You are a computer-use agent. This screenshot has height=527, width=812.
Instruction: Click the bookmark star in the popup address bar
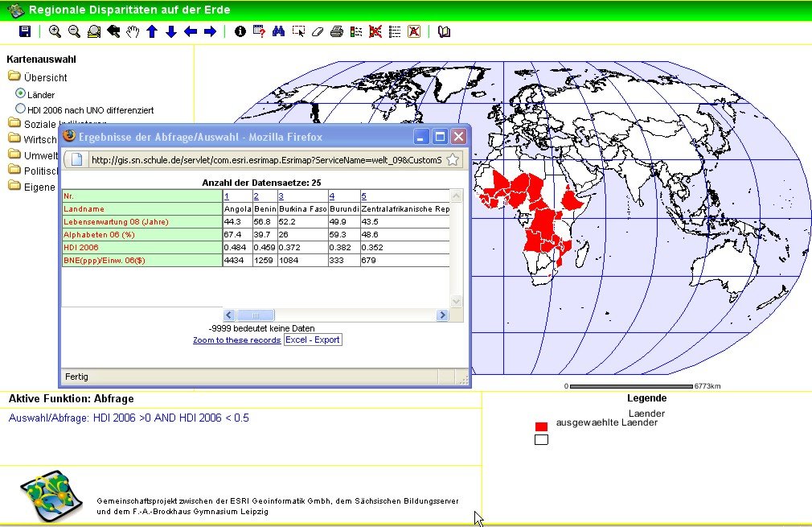pyautogui.click(x=453, y=159)
